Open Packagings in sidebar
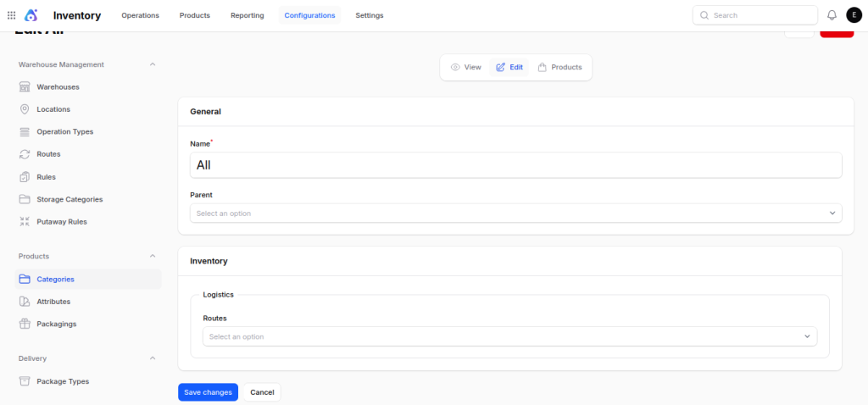 (x=88, y=325)
